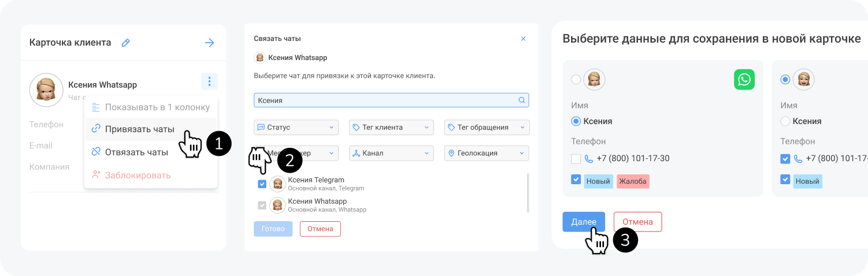Open the three-dot menu next to Ксения Whatsapp
868x276 pixels.
coord(209,82)
